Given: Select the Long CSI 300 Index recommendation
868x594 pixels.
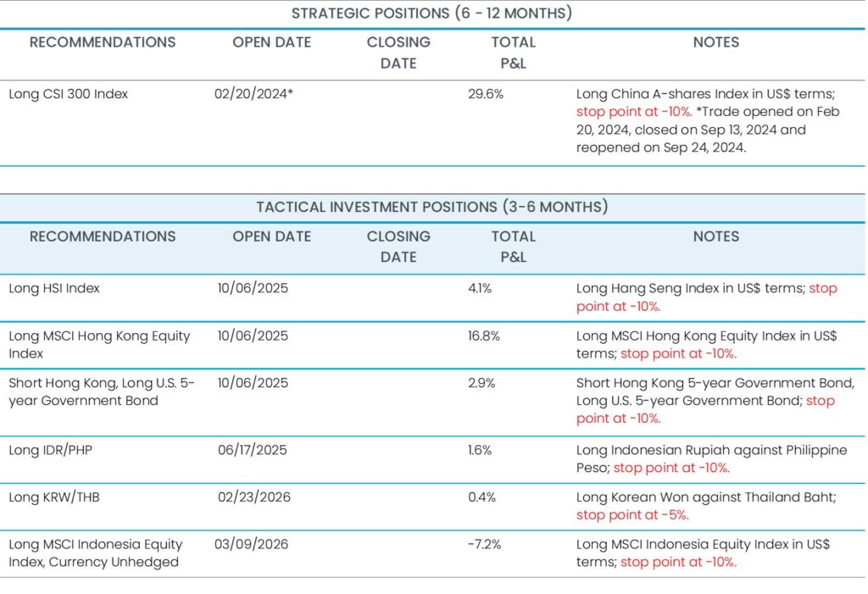Looking at the screenshot, I should [69, 94].
